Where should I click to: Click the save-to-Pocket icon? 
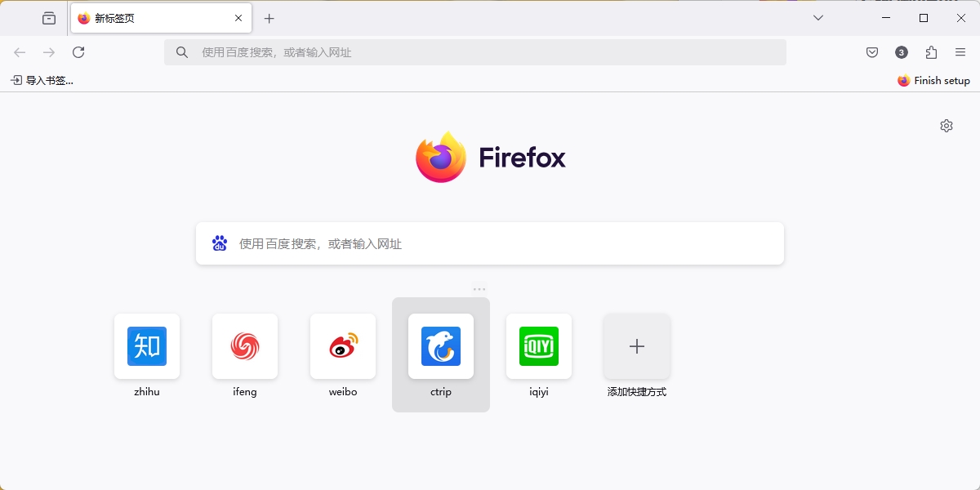coord(871,51)
